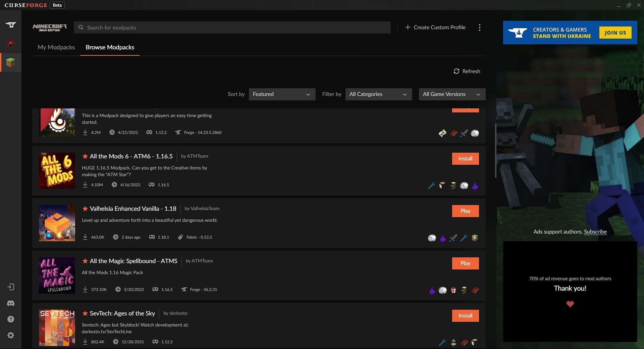This screenshot has width=644, height=349.
Task: Expand the All Categories filter dropdown
Action: [378, 94]
